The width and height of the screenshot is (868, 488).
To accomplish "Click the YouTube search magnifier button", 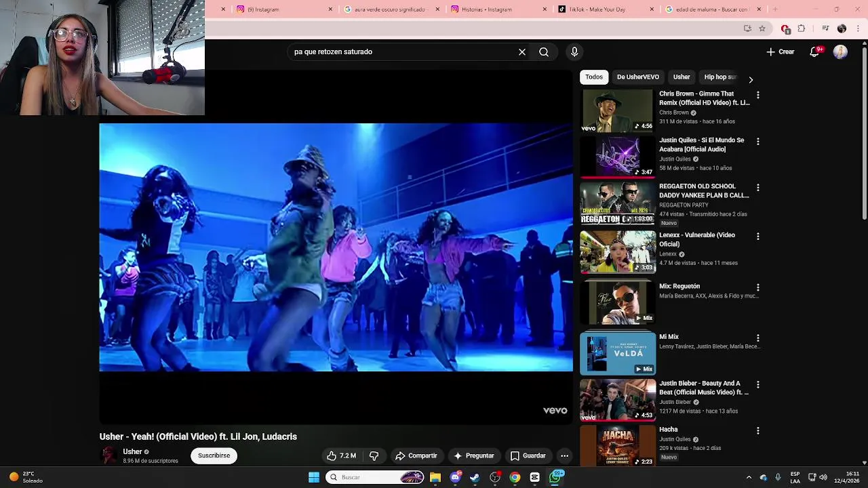I will (544, 52).
